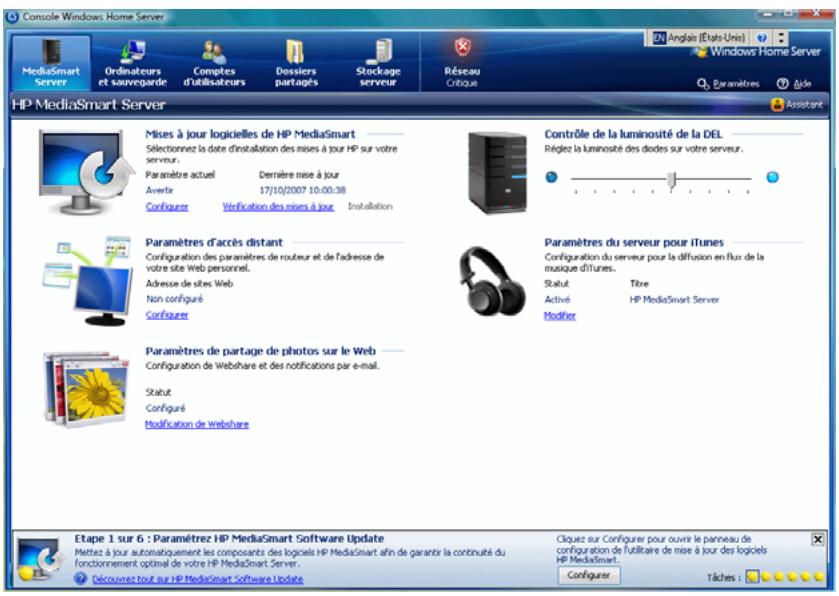Image resolution: width=839 pixels, height=596 pixels.
Task: Click language bar help icon
Action: pos(762,37)
